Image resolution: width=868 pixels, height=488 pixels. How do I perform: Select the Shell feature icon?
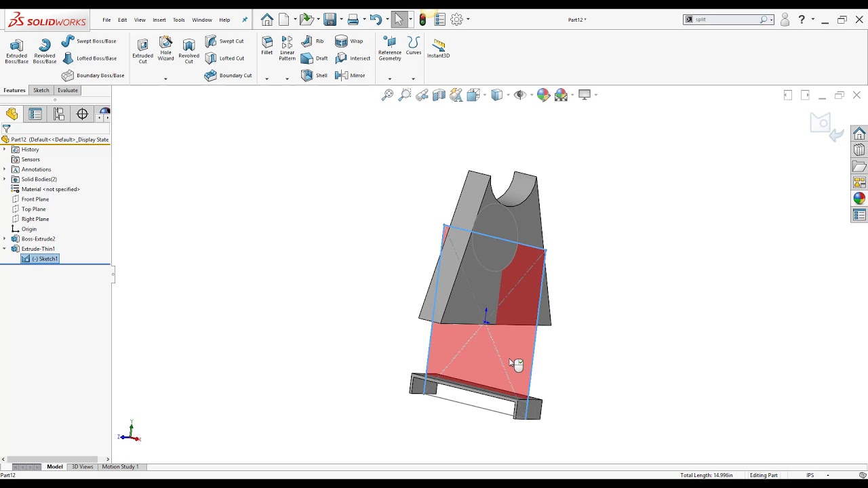[314, 75]
